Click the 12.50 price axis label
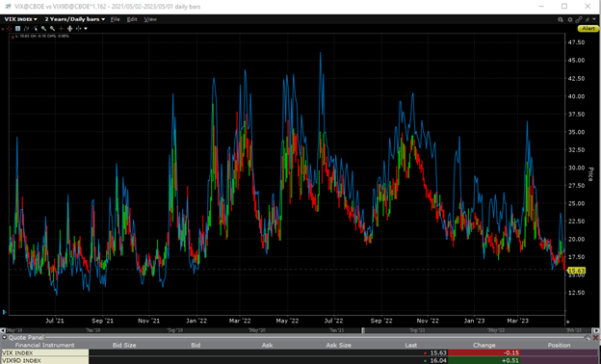601x364 pixels. click(x=576, y=293)
